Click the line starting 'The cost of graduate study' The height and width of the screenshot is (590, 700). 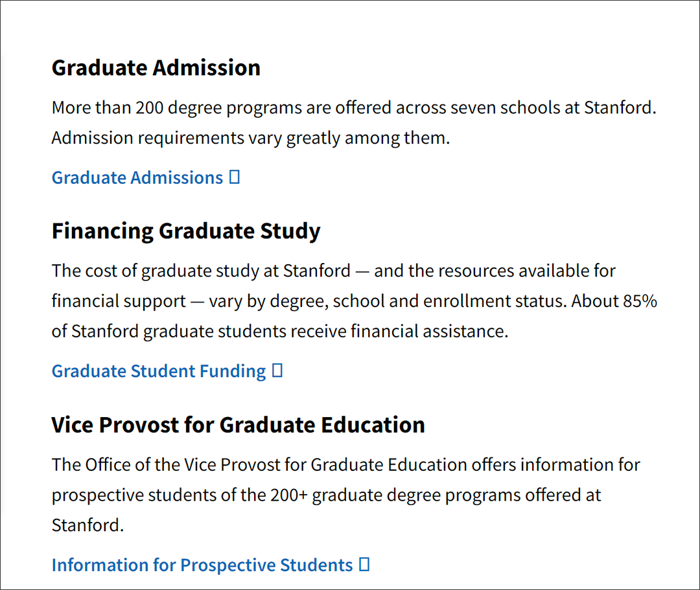pyautogui.click(x=334, y=271)
